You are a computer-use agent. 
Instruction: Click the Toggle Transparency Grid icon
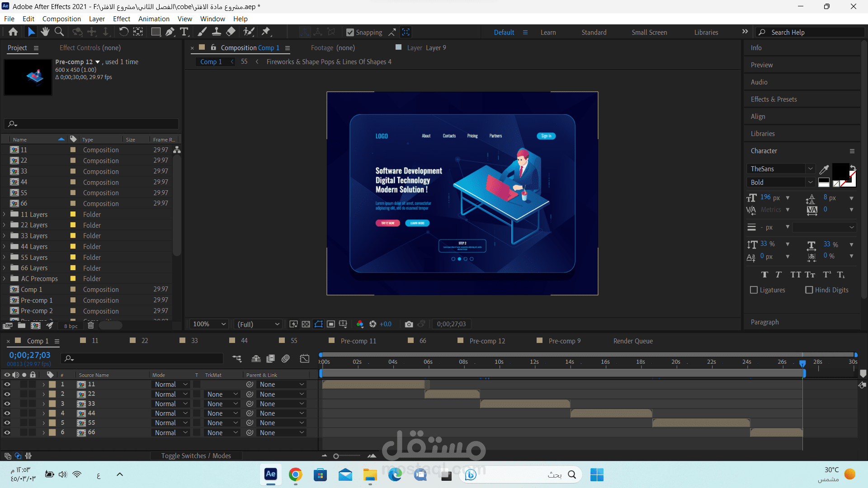click(306, 324)
